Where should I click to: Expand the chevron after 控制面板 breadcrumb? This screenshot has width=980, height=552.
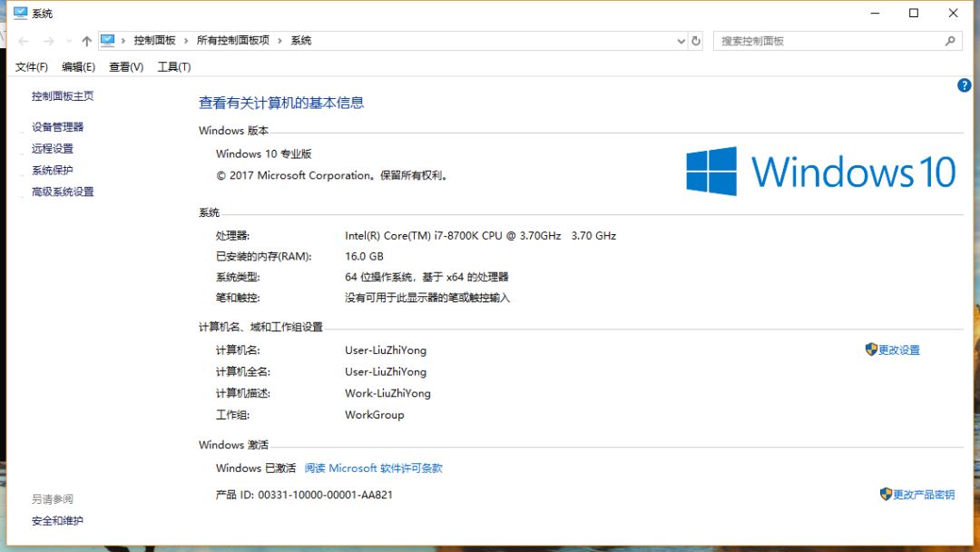click(186, 41)
